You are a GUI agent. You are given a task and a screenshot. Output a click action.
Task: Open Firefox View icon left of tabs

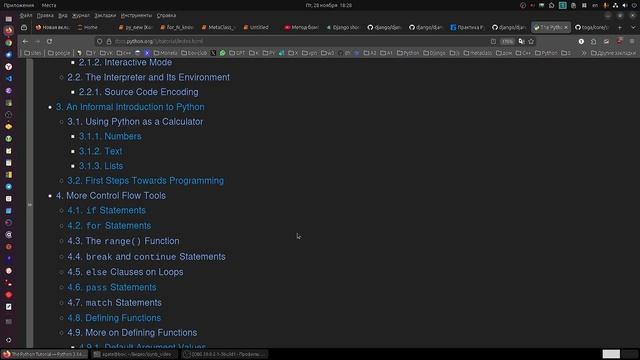pyautogui.click(x=24, y=27)
